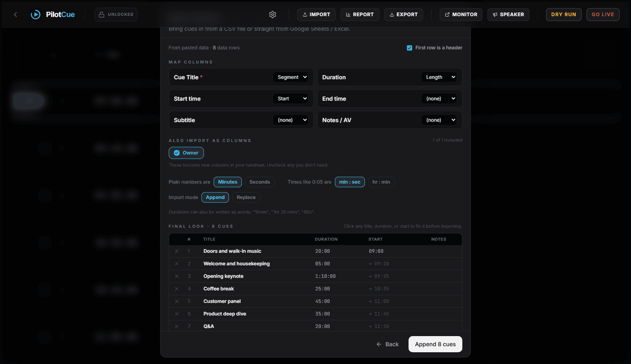The width and height of the screenshot is (631, 364).
Task: Open the Monitor view
Action: (461, 15)
